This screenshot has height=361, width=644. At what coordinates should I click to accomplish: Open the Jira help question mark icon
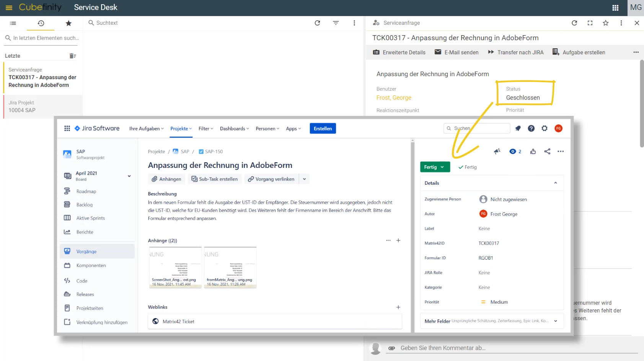(x=531, y=128)
